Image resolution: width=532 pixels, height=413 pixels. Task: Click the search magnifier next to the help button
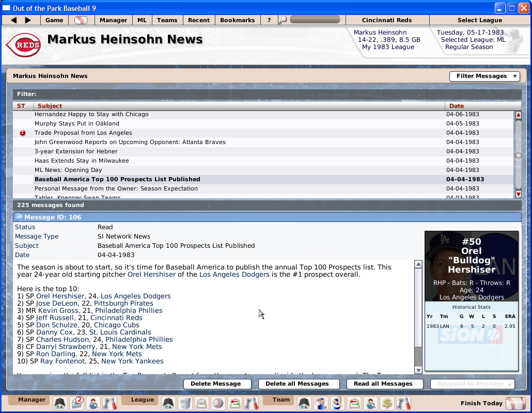point(283,19)
